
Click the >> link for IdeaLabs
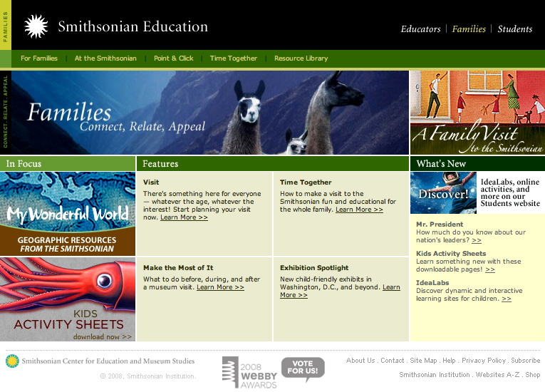(507, 299)
